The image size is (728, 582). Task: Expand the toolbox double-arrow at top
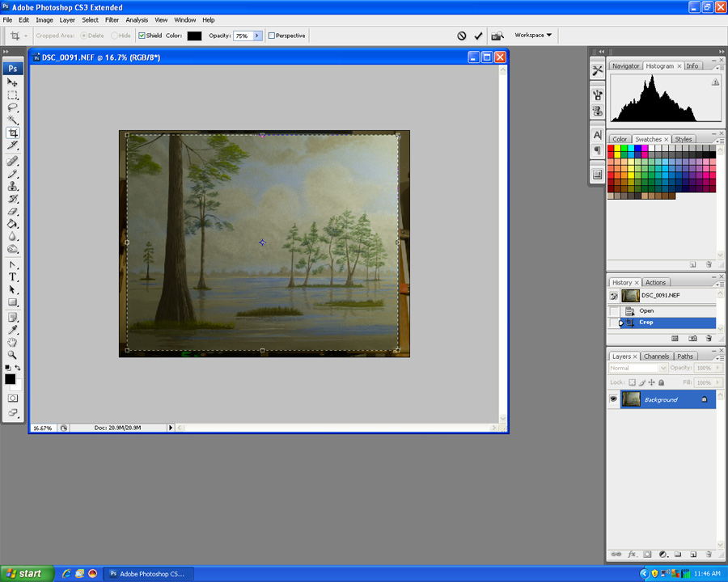[6, 52]
